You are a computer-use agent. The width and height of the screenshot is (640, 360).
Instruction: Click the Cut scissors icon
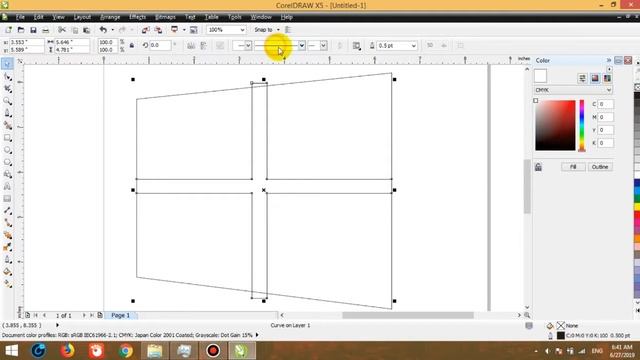click(x=62, y=30)
